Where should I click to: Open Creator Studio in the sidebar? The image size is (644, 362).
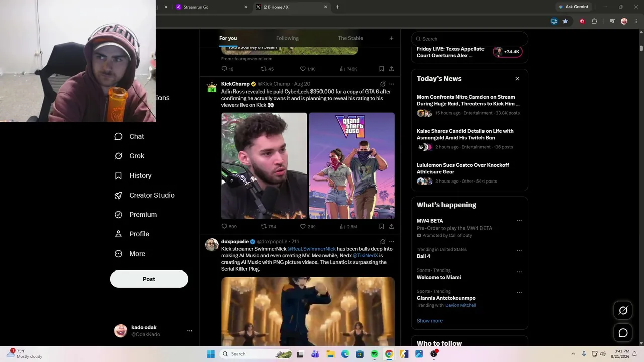click(144, 195)
